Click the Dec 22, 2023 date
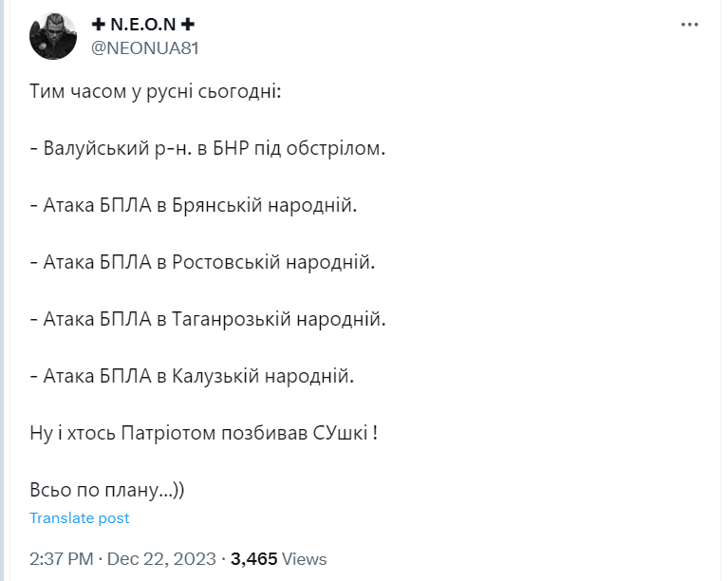 click(x=161, y=559)
